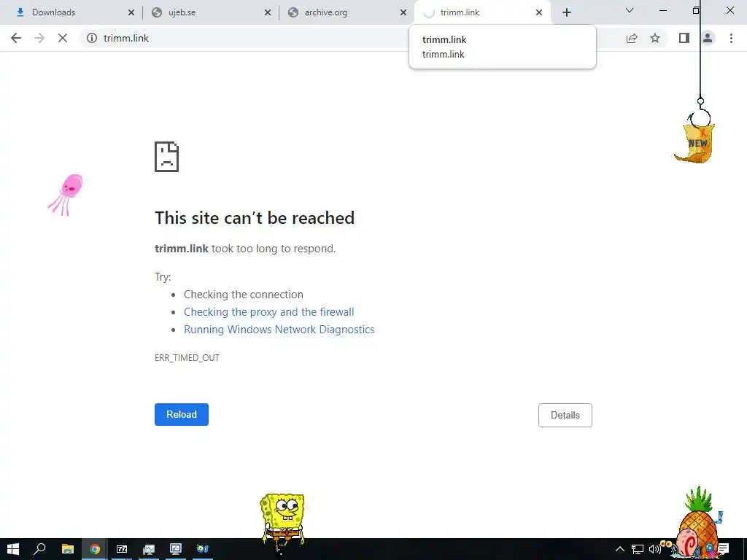Open File Explorer from taskbar
The width and height of the screenshot is (747, 560).
pos(68,549)
